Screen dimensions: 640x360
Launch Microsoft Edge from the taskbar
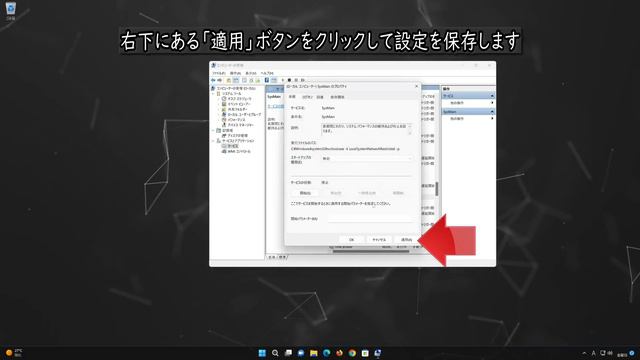327,353
